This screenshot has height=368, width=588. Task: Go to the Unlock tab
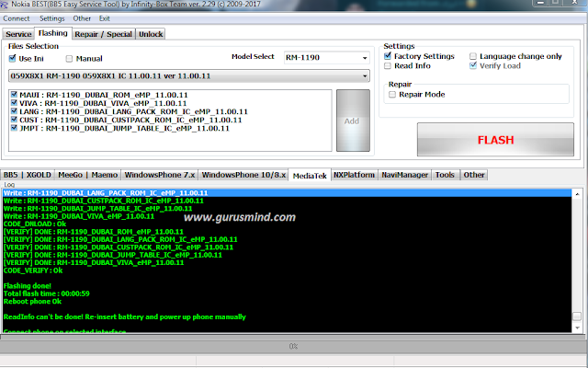[x=151, y=34]
